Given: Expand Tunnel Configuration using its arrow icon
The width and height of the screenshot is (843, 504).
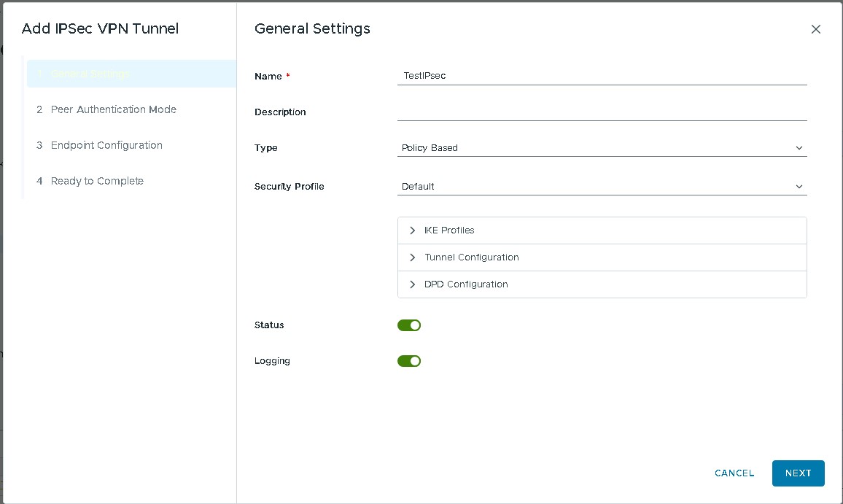Looking at the screenshot, I should [x=413, y=257].
